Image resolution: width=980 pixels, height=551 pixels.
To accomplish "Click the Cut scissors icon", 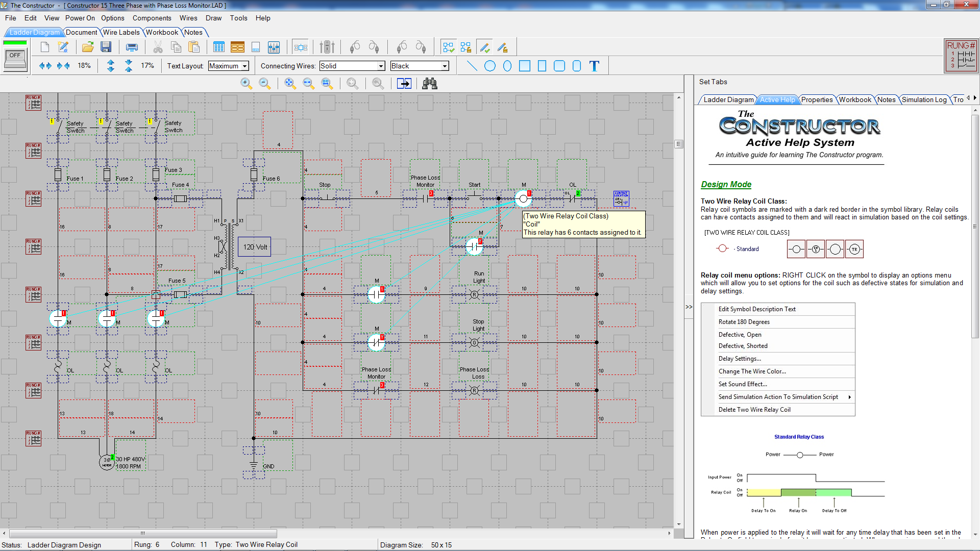I will 158,47.
